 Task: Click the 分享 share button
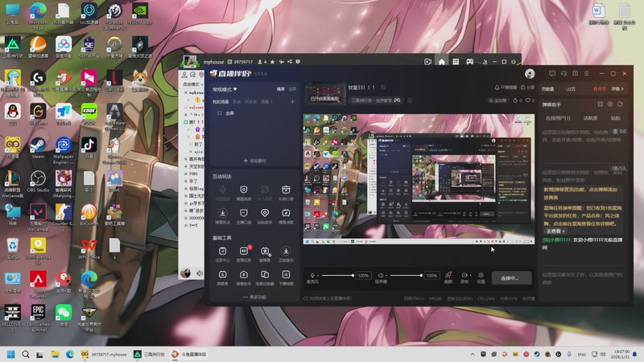[x=528, y=88]
